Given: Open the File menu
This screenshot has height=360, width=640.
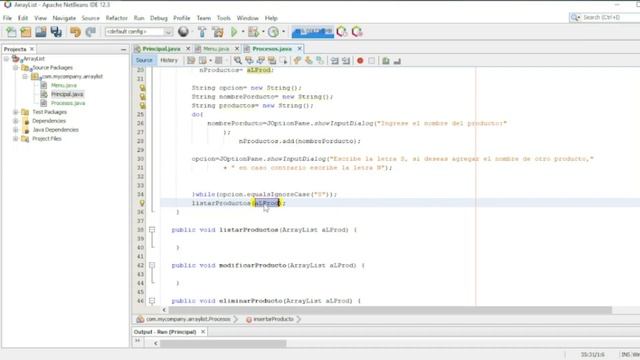Looking at the screenshot, I should point(7,18).
